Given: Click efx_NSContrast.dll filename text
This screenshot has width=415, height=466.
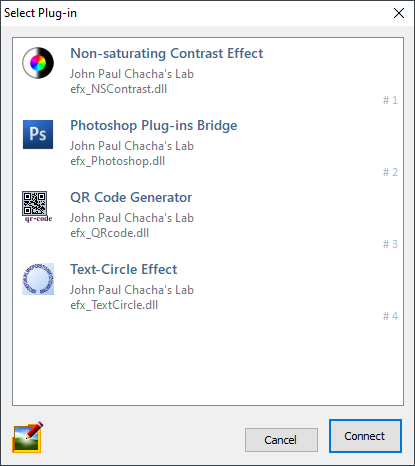Looking at the screenshot, I should 119,89.
